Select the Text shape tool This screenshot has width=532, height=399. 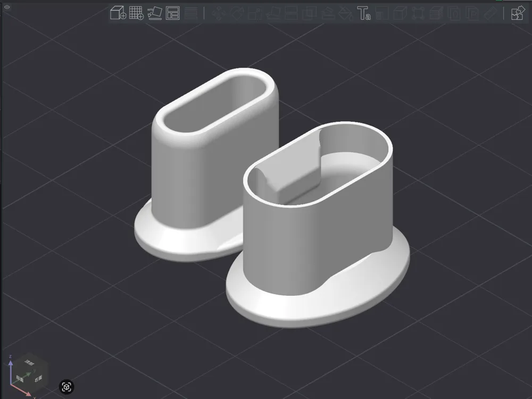tap(364, 13)
